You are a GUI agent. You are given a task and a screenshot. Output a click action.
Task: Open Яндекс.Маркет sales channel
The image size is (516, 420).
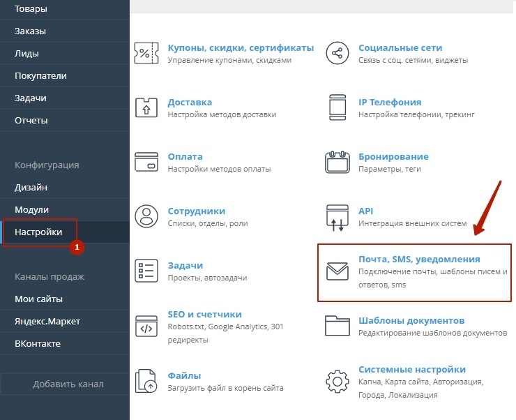point(47,321)
